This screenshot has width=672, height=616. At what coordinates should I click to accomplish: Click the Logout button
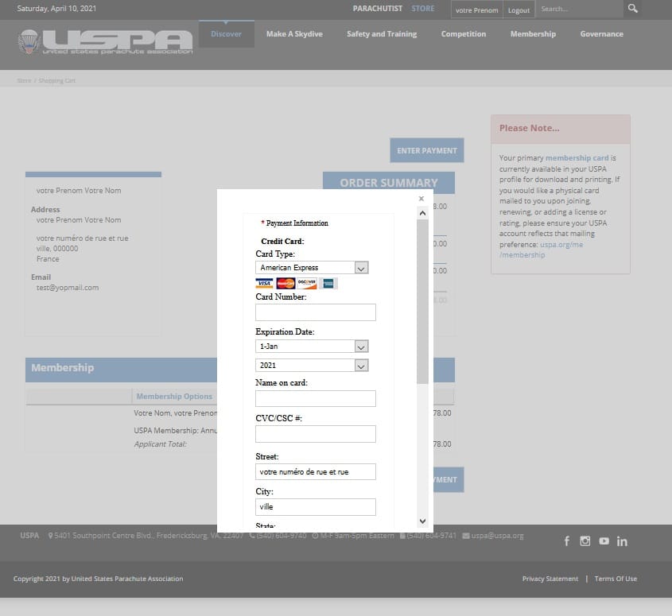[x=519, y=10]
